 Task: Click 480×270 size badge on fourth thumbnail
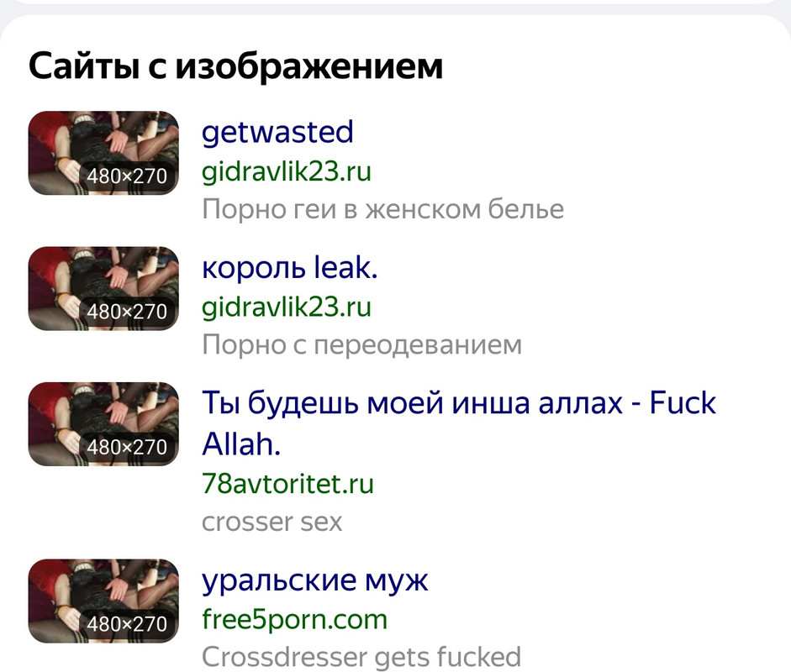pyautogui.click(x=127, y=625)
